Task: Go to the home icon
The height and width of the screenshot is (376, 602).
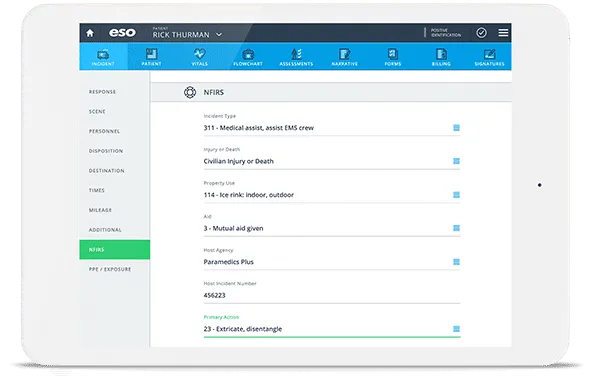Action: [90, 33]
